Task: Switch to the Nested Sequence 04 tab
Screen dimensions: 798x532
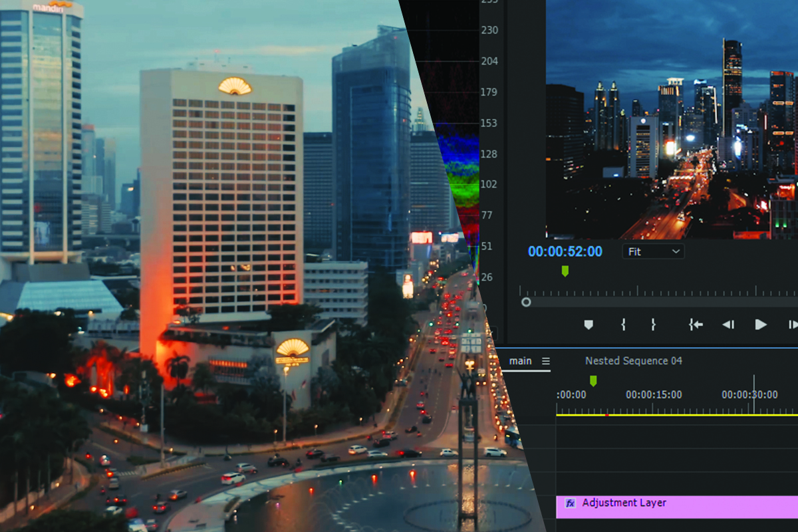Action: 633,361
